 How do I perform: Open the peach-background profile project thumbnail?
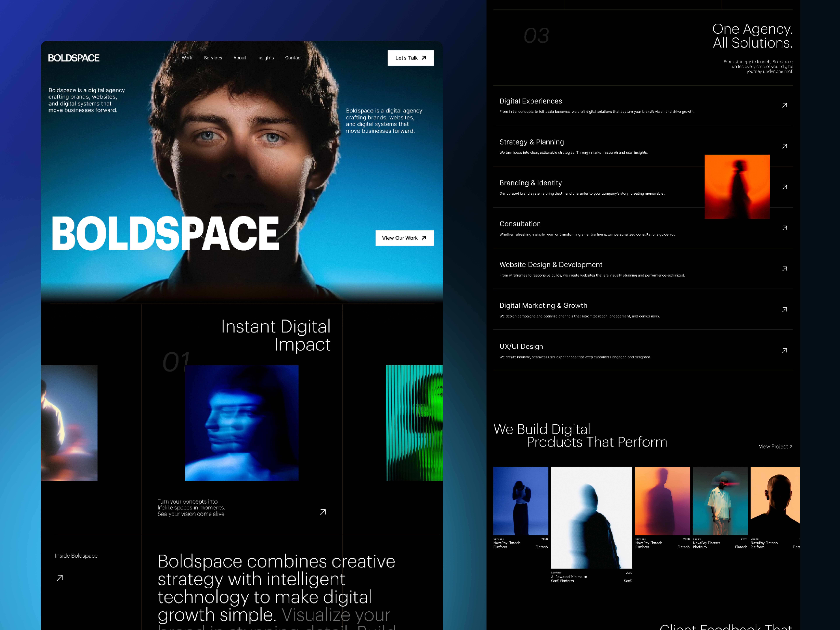coord(775,501)
